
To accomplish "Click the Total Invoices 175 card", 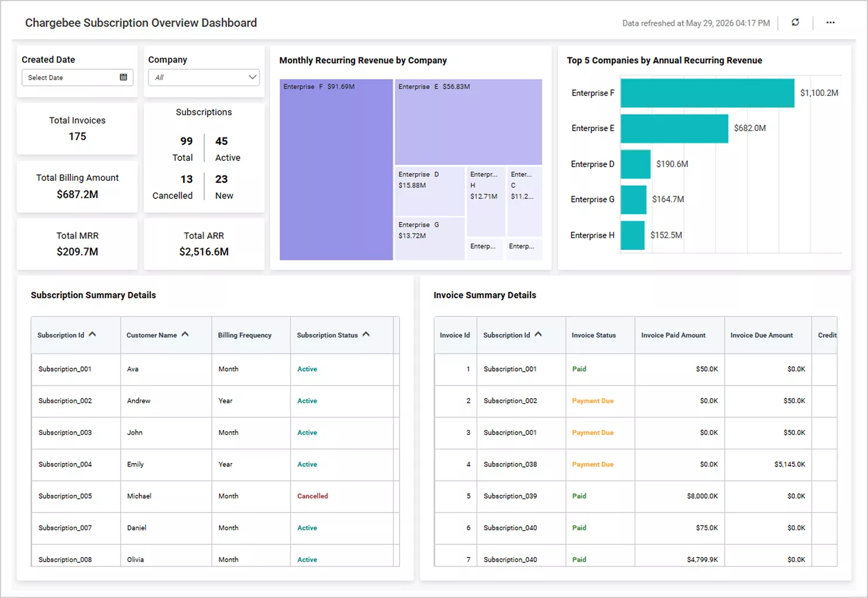I will point(77,129).
